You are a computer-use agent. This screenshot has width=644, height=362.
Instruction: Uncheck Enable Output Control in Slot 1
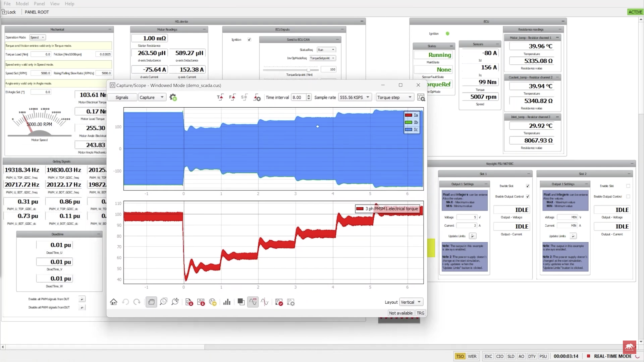(528, 196)
